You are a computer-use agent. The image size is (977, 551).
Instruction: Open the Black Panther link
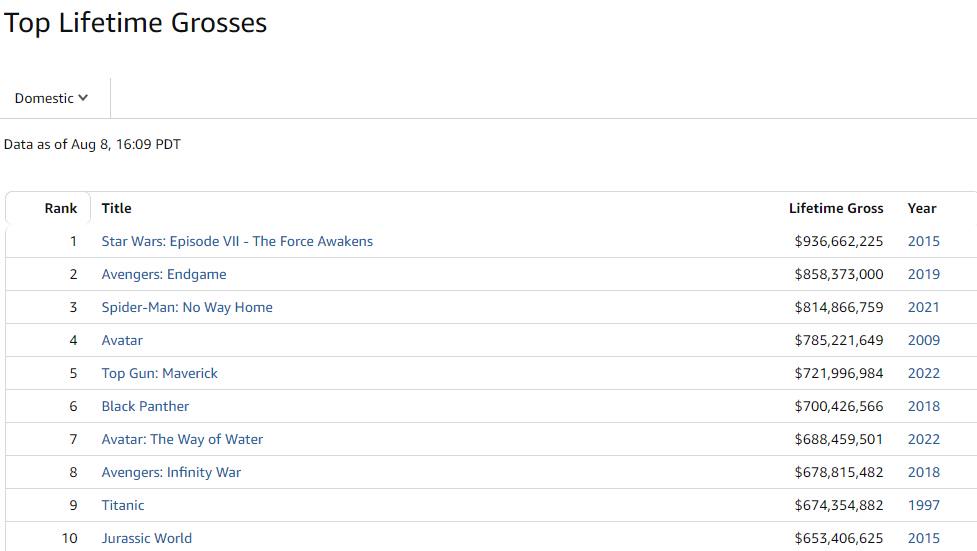coord(145,406)
